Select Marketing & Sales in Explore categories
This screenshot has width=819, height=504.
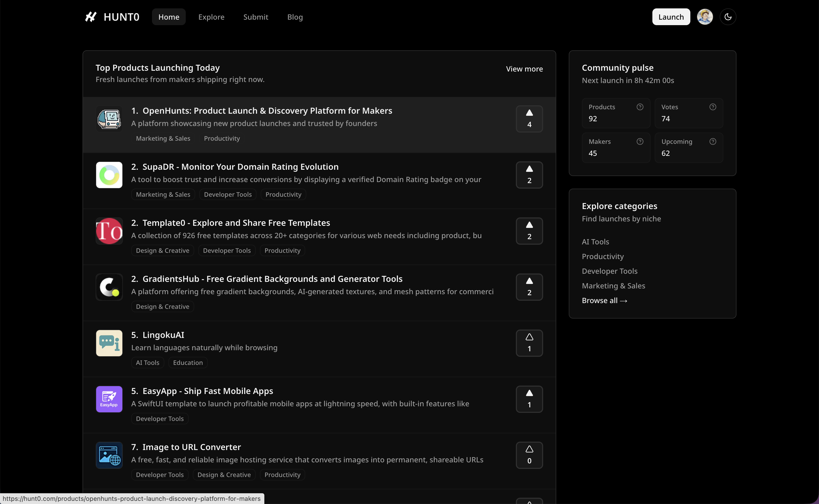click(x=613, y=286)
